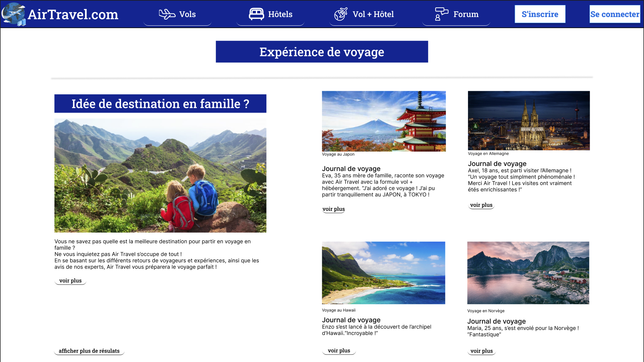644x362 pixels.
Task: Open the Hôtels menu item
Action: (x=280, y=14)
